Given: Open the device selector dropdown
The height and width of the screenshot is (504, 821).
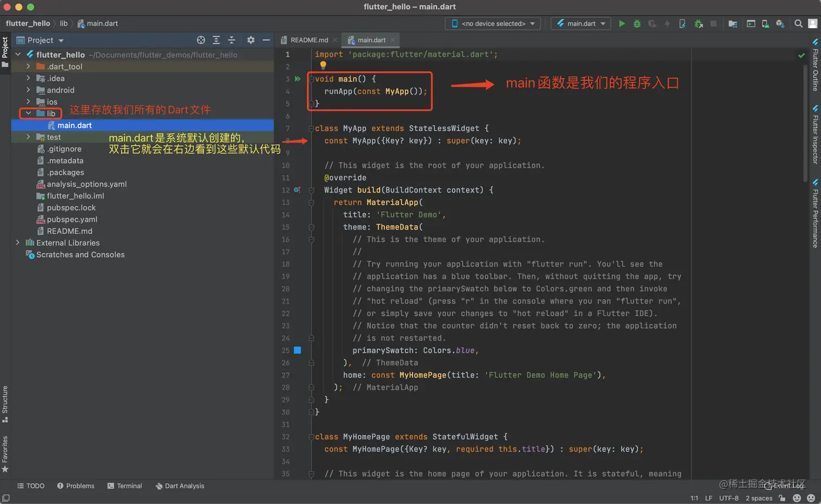Looking at the screenshot, I should pyautogui.click(x=493, y=23).
